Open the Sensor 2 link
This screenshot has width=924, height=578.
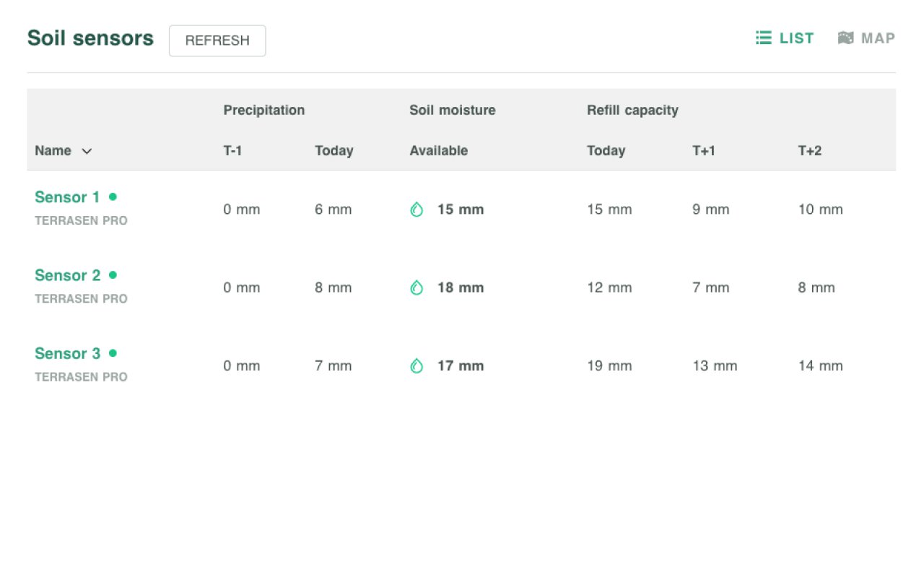click(x=67, y=275)
